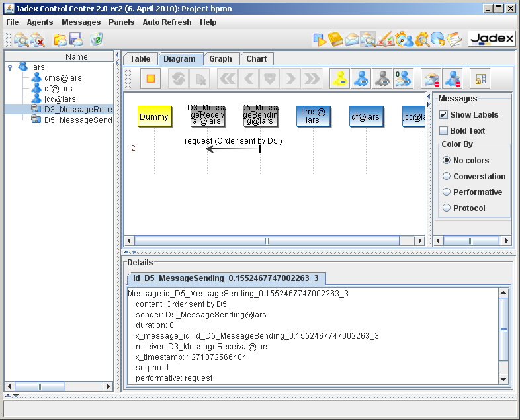The height and width of the screenshot is (420, 520).
Task: Click the details pane vertical scrollbar
Action: point(503,329)
